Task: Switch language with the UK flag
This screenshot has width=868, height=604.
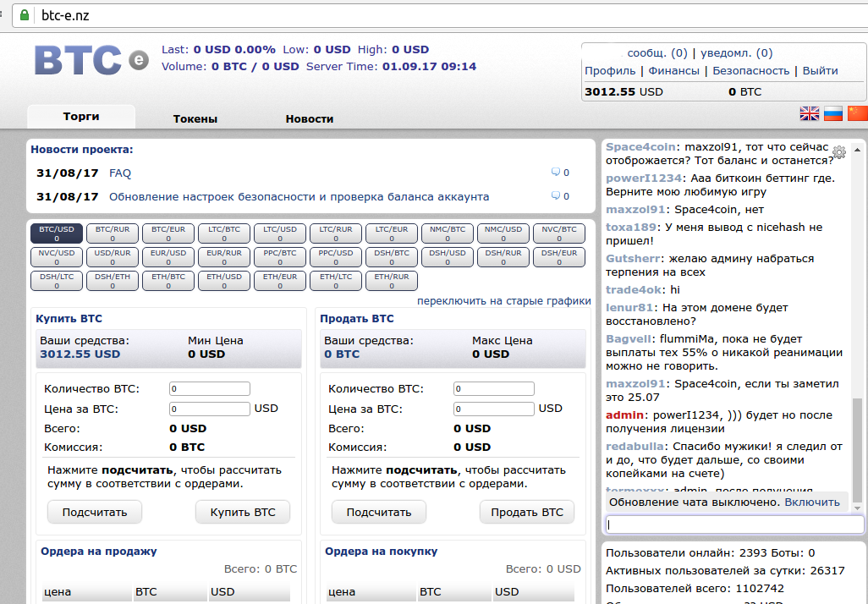Action: coord(810,113)
